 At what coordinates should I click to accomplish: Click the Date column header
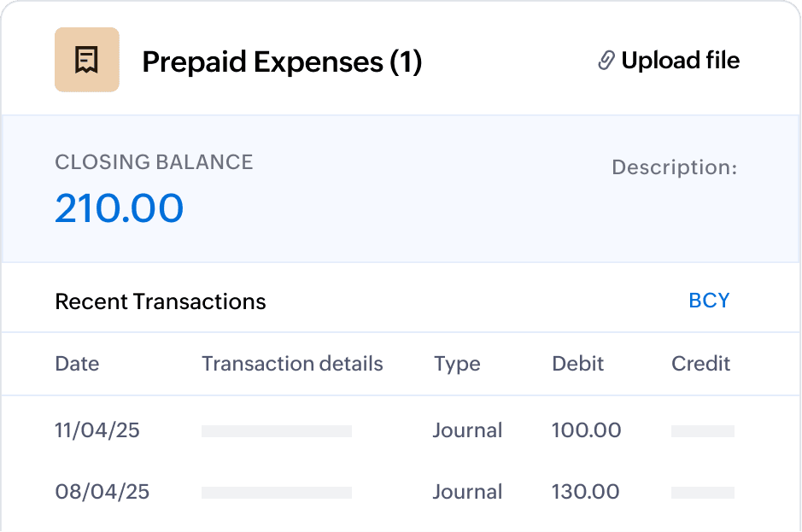tap(77, 364)
